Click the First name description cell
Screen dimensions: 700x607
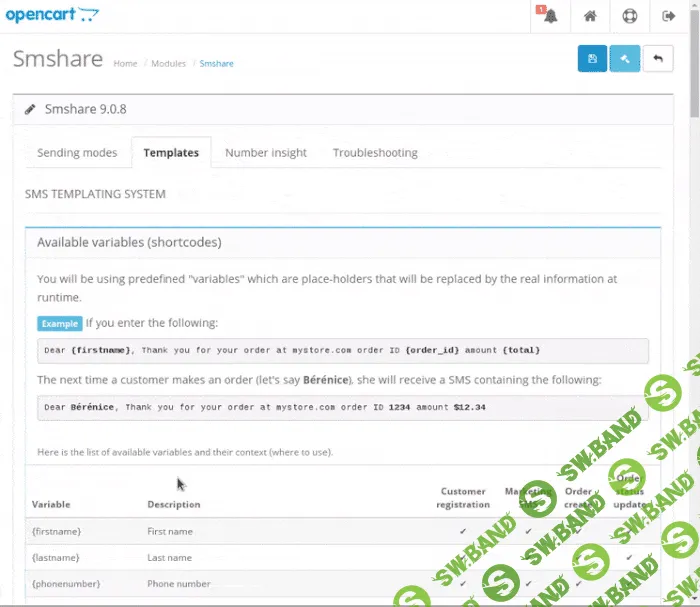(170, 532)
